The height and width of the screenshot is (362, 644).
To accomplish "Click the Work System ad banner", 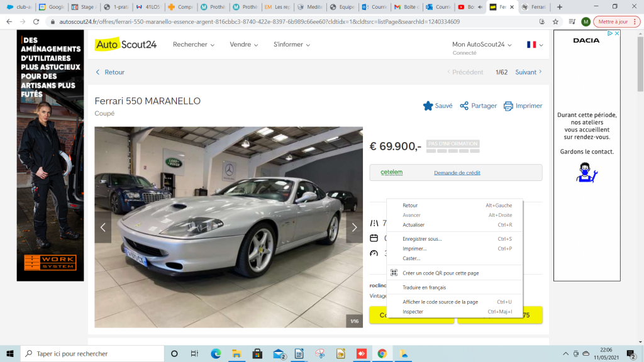I will tap(50, 156).
